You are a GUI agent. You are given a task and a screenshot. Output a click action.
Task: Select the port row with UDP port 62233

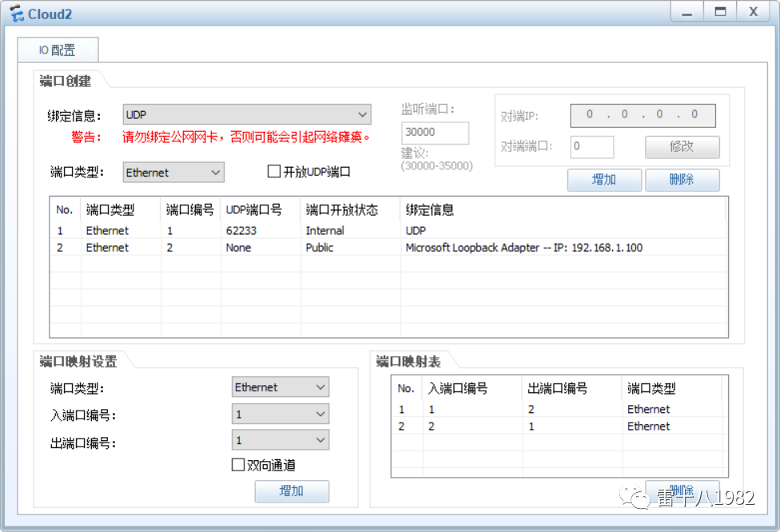[x=388, y=231]
